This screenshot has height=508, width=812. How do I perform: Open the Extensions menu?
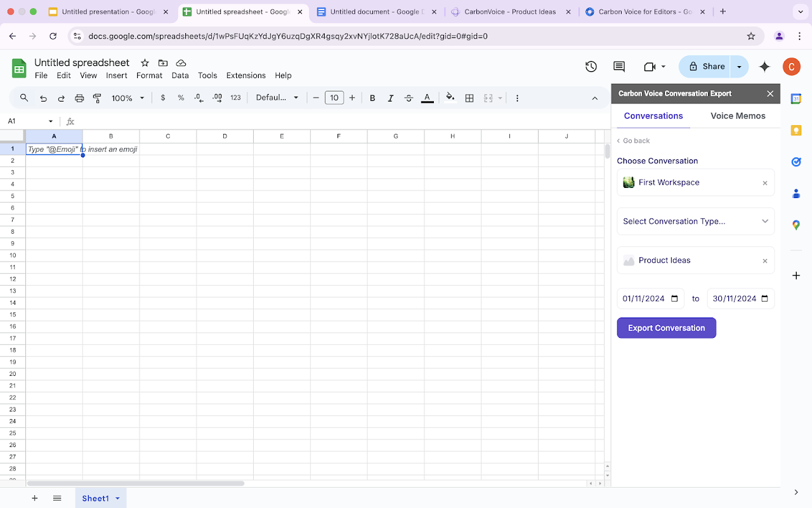pos(246,75)
